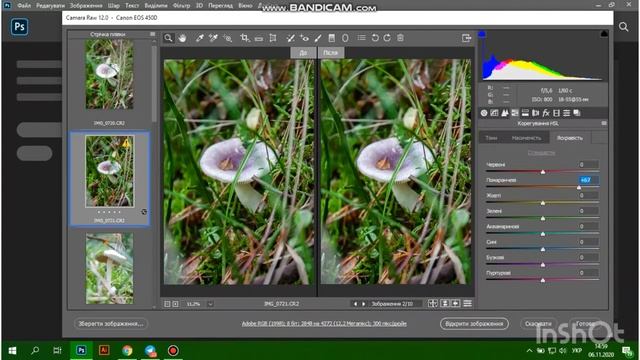Open the Split Toning panel icon
The image size is (640, 360).
[x=525, y=113]
